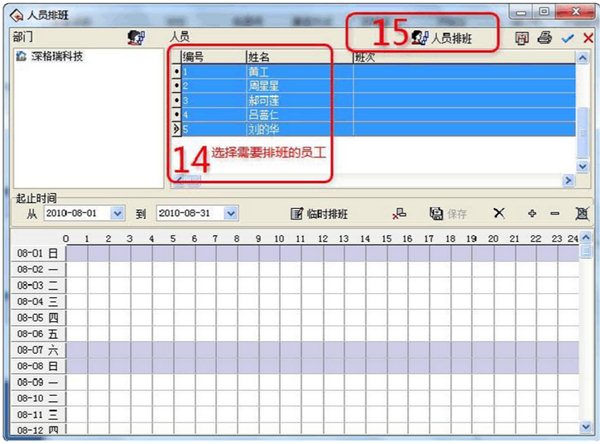This screenshot has height=444, width=600.
Task: Click the 08-05 四 row label
Action: (x=38, y=318)
